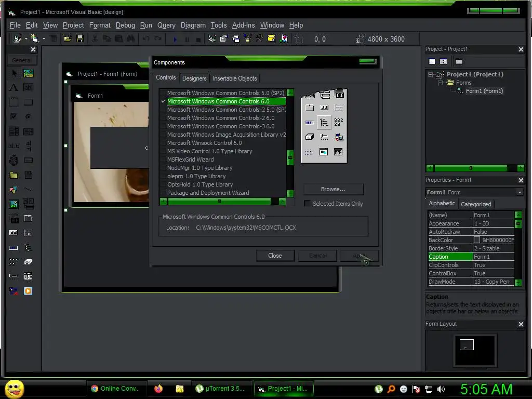Click Toggle Folders in Project panel
532x399 pixels.
[459, 61]
